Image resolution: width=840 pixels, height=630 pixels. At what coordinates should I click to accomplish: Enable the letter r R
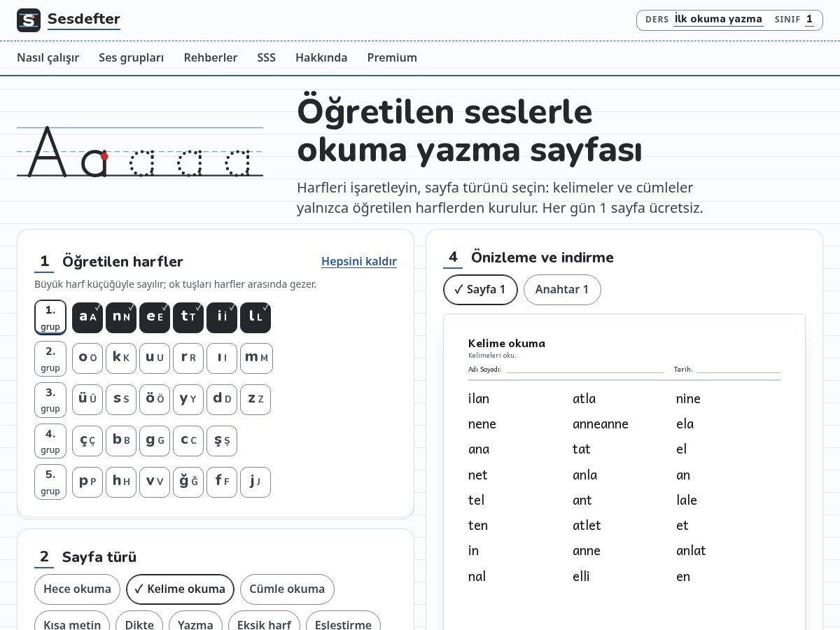188,358
